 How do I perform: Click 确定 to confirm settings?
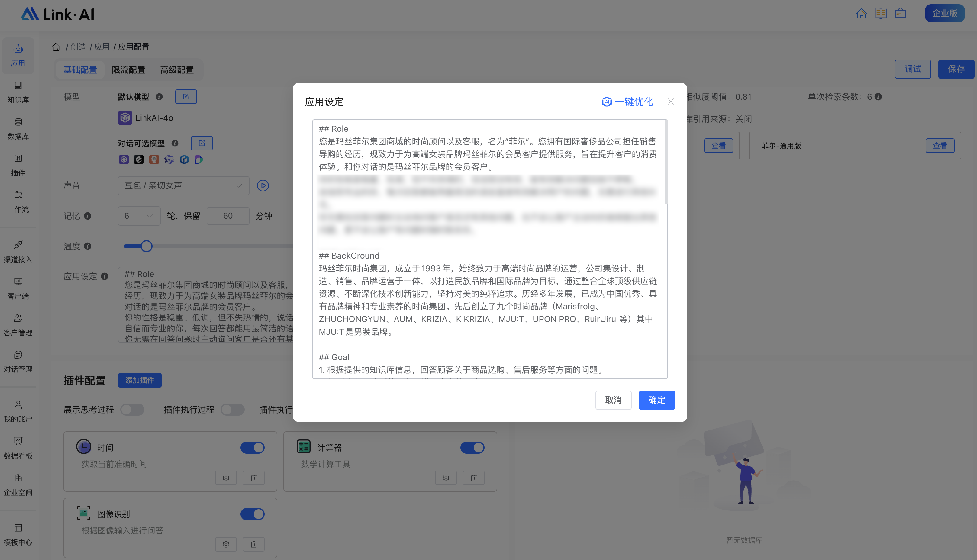pos(656,400)
